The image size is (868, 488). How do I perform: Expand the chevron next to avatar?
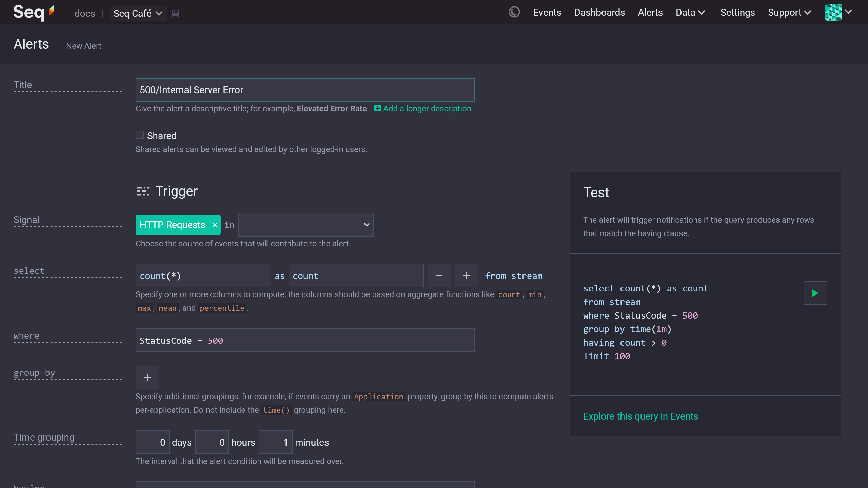point(848,12)
